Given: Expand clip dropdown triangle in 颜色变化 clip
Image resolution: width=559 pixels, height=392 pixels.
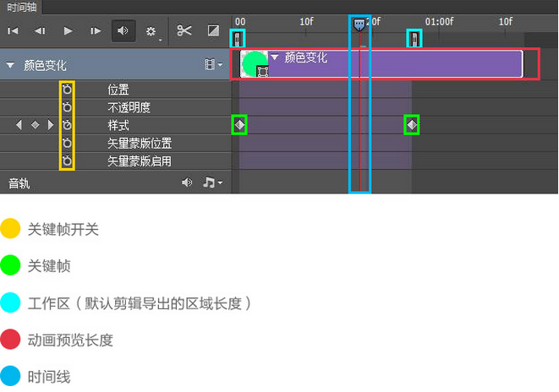Looking at the screenshot, I should point(274,57).
